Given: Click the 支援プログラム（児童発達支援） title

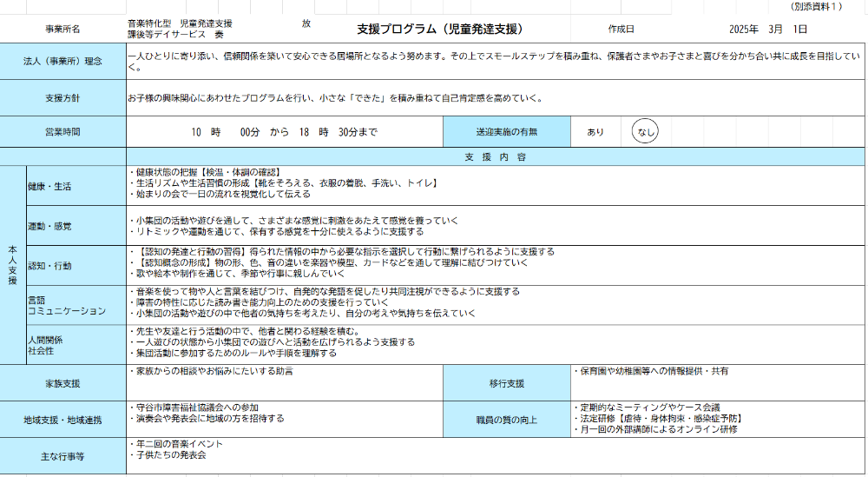Looking at the screenshot, I should click(x=439, y=29).
